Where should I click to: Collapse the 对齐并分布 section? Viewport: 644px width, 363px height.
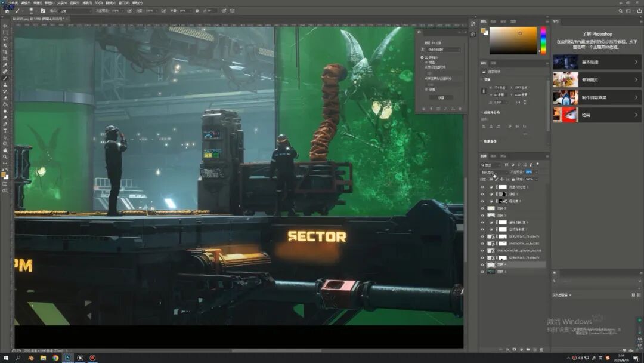pyautogui.click(x=482, y=112)
